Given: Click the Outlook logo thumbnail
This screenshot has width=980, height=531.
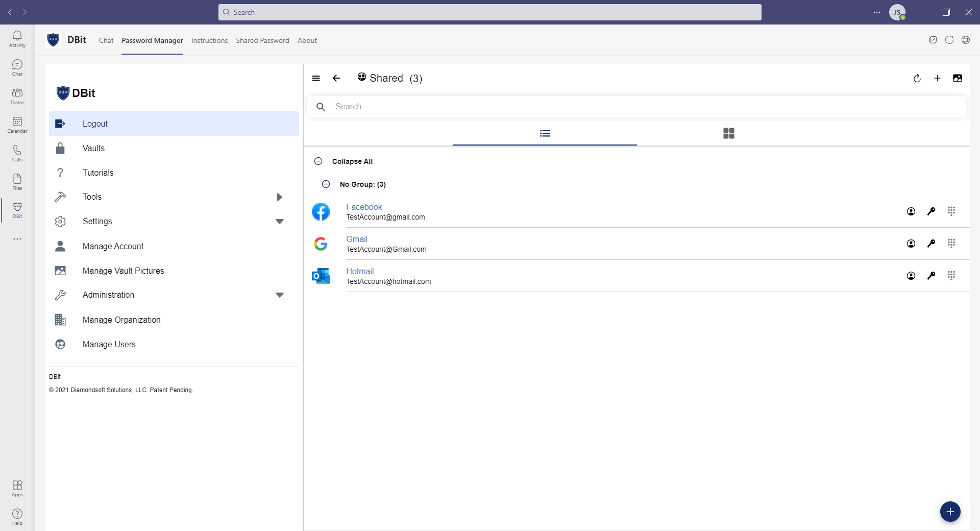Looking at the screenshot, I should (x=321, y=276).
